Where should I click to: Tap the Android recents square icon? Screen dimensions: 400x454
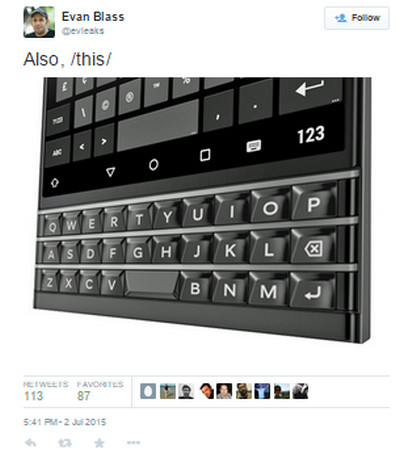(205, 155)
